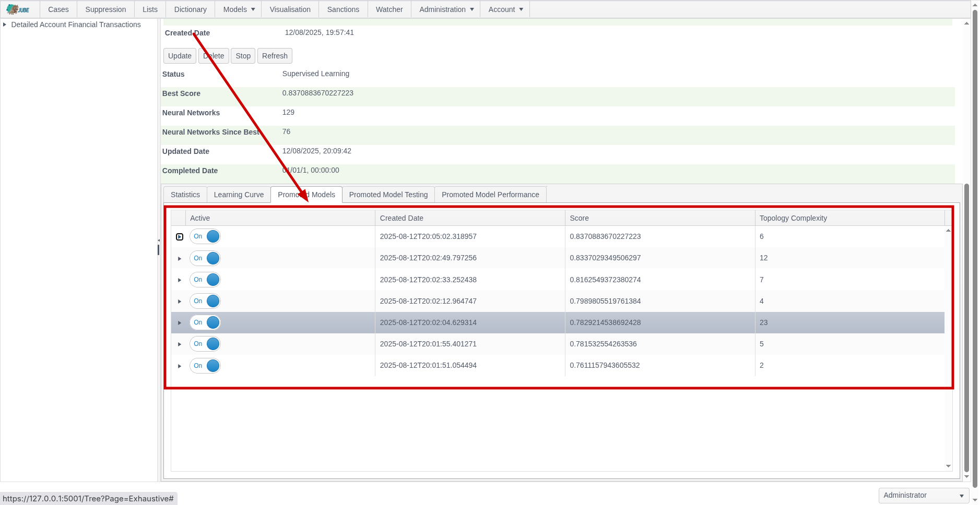Image resolution: width=980 pixels, height=505 pixels.
Task: Expand Detailed Account Financial Transactions tree node
Action: coord(5,25)
